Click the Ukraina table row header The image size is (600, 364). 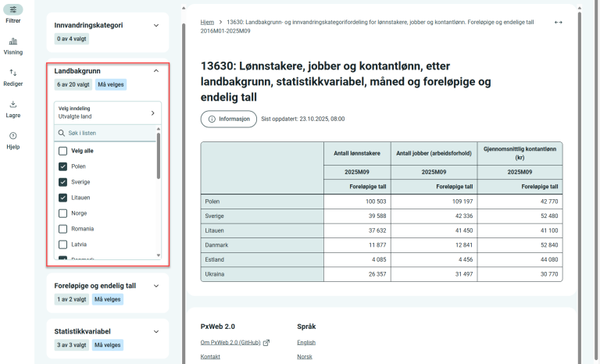point(262,274)
